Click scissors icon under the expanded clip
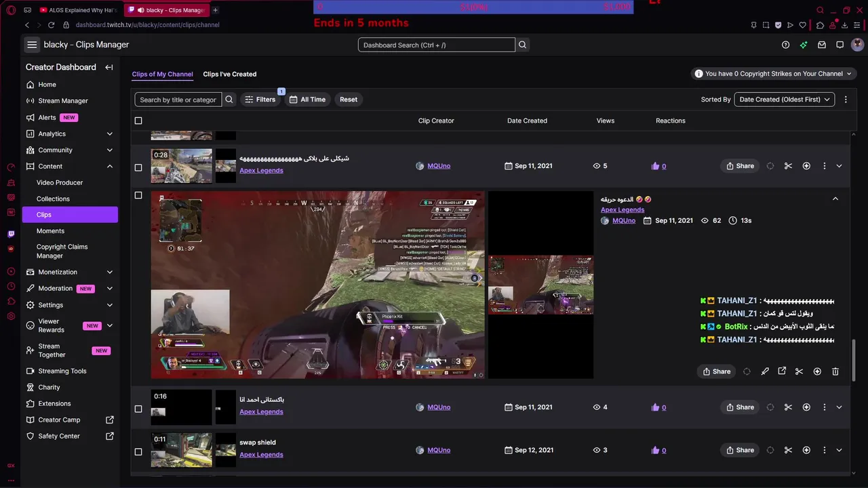 pos(799,371)
